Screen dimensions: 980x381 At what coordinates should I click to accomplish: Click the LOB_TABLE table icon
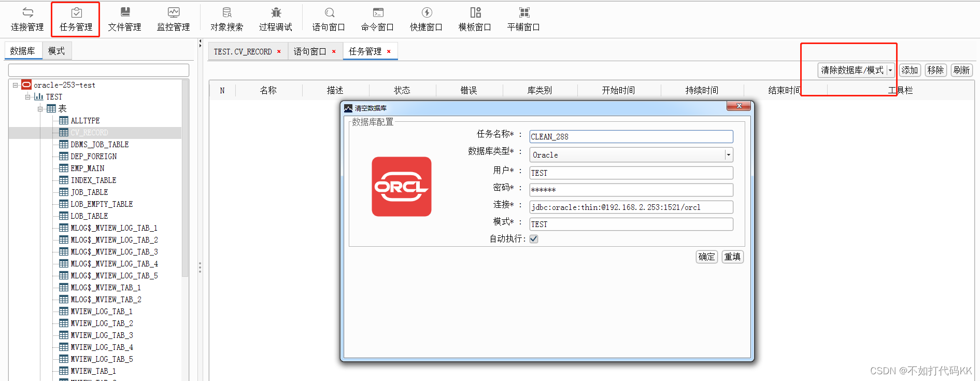64,216
